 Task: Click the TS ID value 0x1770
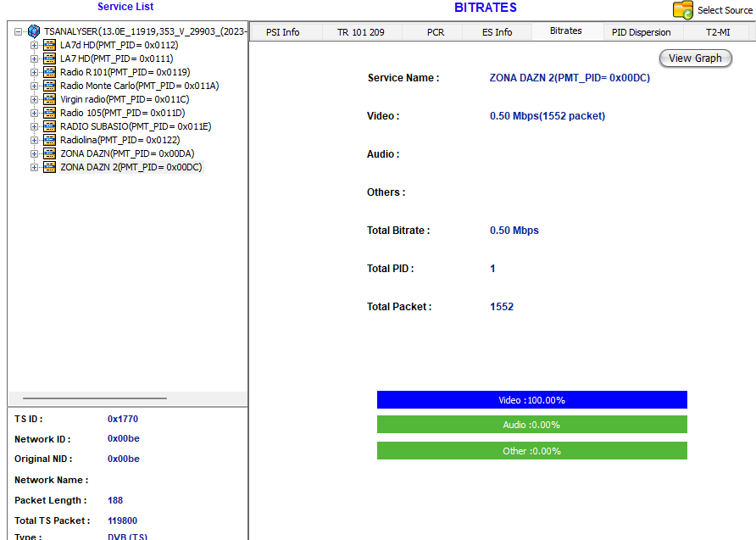click(122, 419)
